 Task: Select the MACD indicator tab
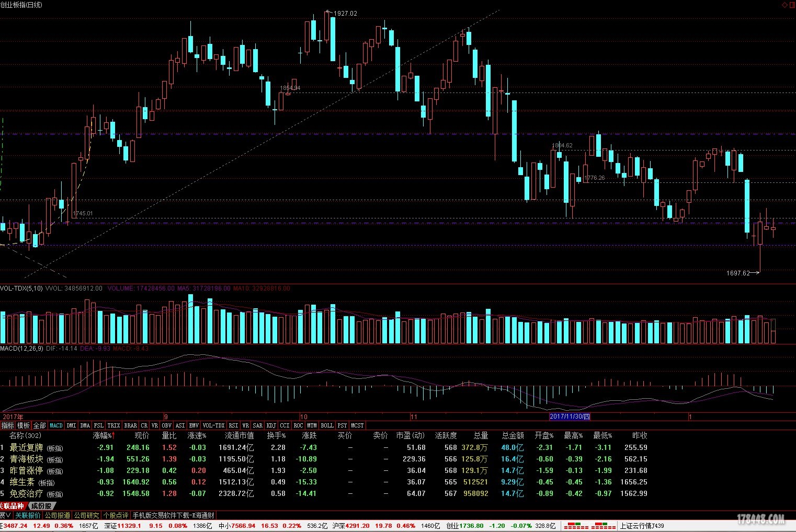(56, 425)
